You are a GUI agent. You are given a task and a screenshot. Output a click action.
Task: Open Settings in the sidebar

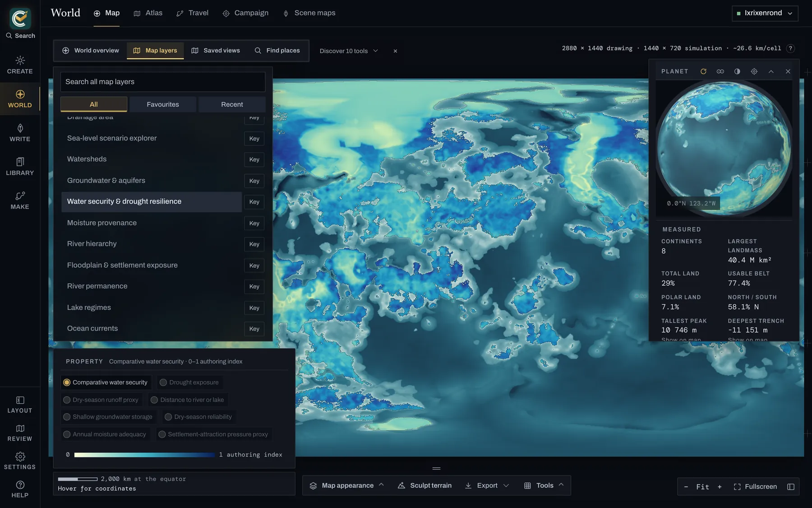click(x=20, y=461)
